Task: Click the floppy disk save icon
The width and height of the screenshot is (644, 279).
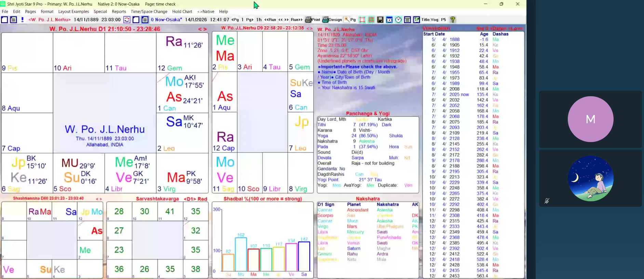Action: 380,20
